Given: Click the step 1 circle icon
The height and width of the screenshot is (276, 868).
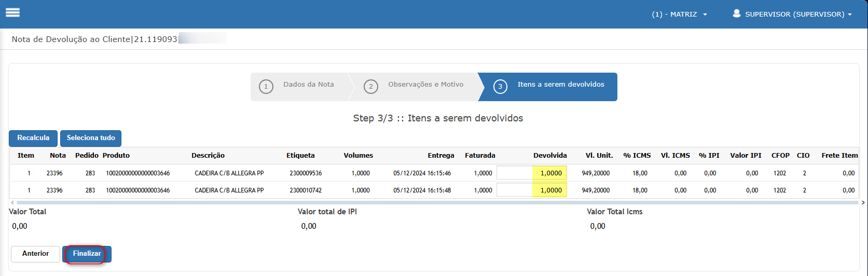Looking at the screenshot, I should (x=266, y=87).
